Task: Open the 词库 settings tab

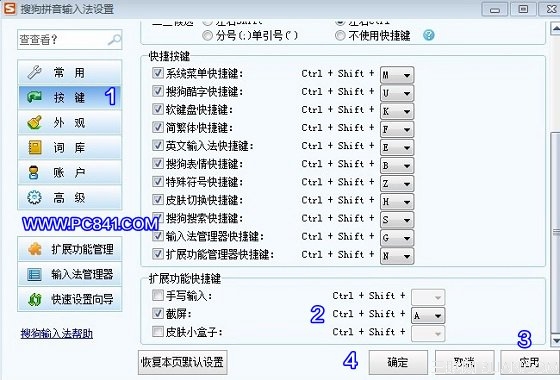Action: pos(70,148)
